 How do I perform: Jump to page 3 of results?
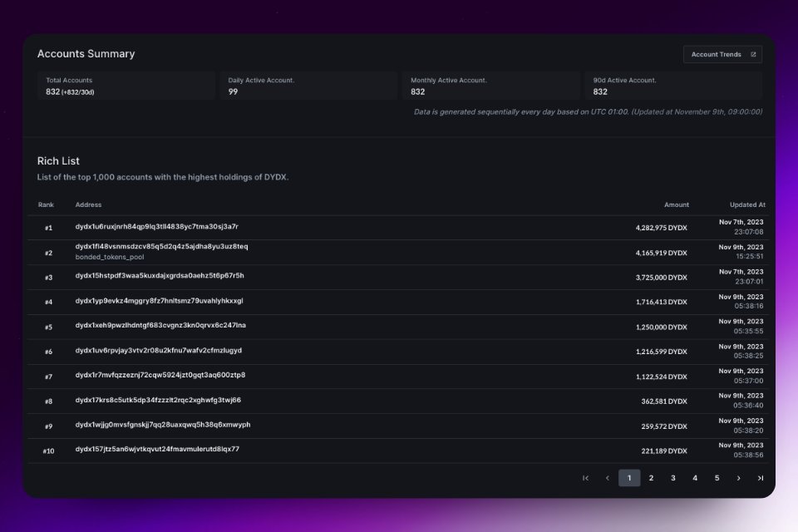pos(673,478)
